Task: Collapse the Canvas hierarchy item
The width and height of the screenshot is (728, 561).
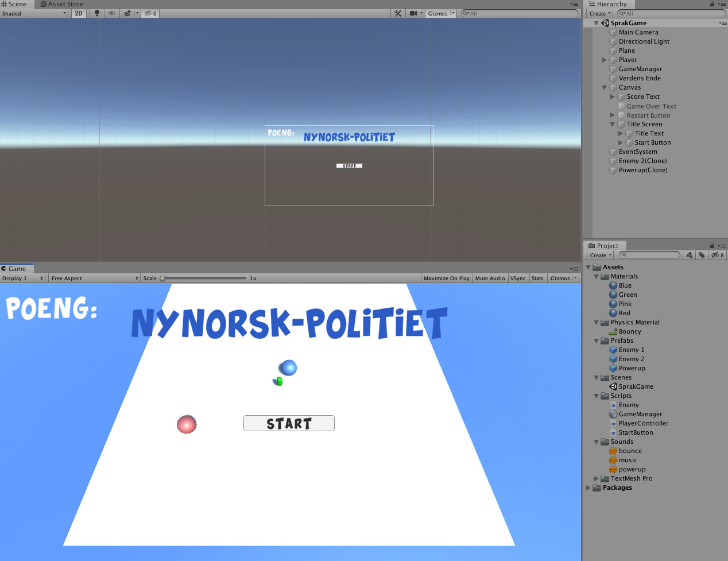Action: (x=604, y=87)
